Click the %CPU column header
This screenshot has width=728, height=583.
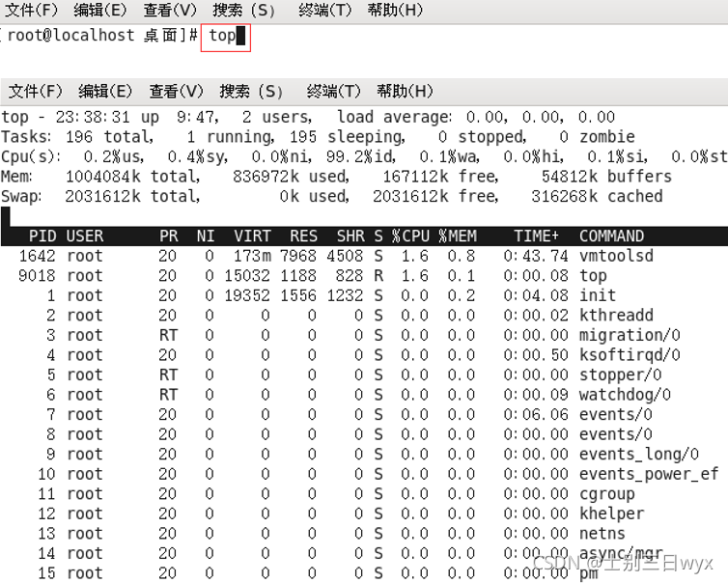coord(411,236)
